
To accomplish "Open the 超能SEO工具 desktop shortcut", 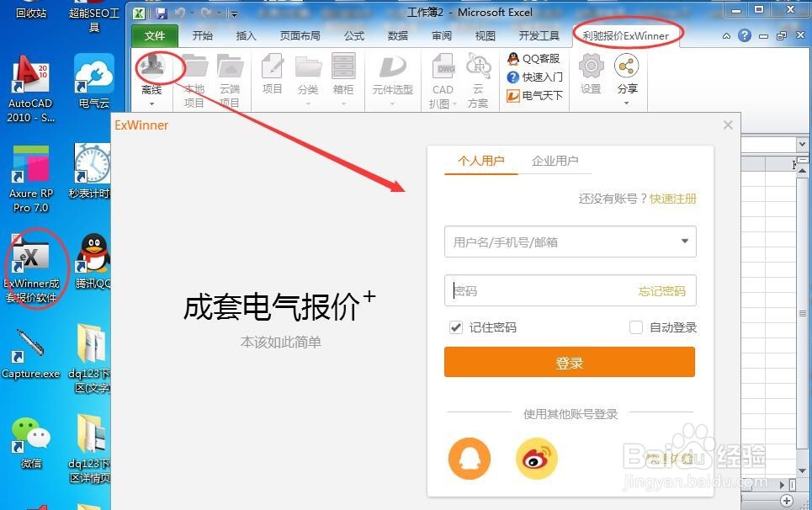I will (93, 17).
